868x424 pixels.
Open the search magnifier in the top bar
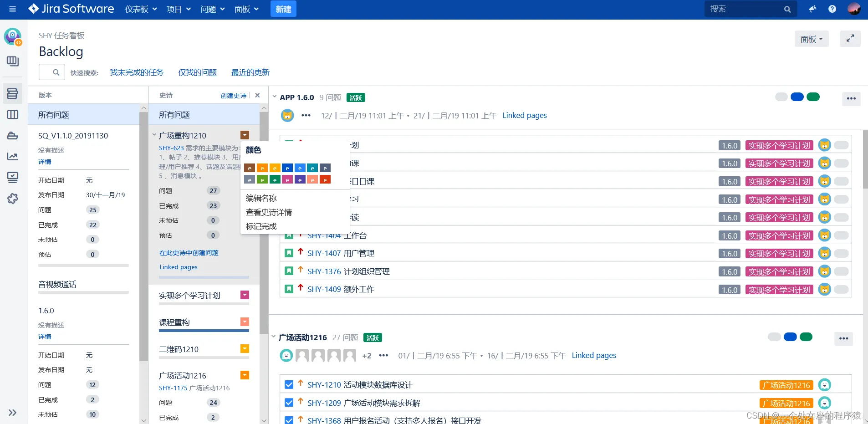pyautogui.click(x=787, y=9)
